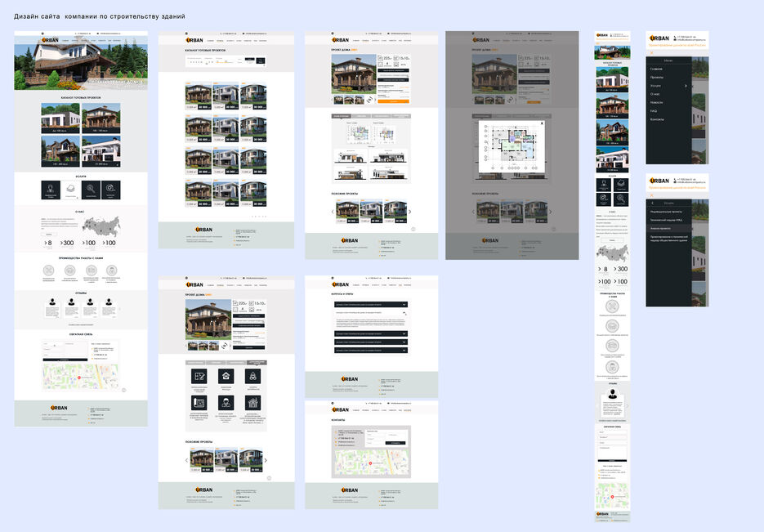The width and height of the screenshot is (764, 532).
Task: Click the red map pin on contacts page map
Action: pyautogui.click(x=370, y=463)
